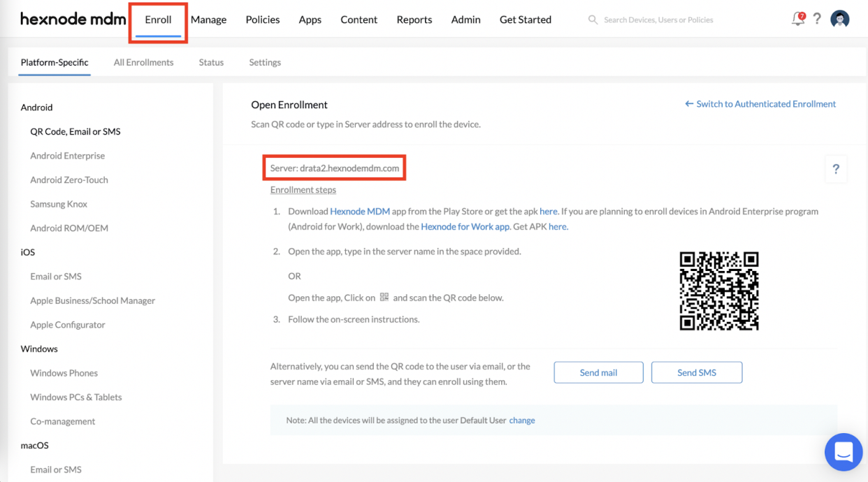
Task: Click the Windows section heading
Action: (x=39, y=349)
